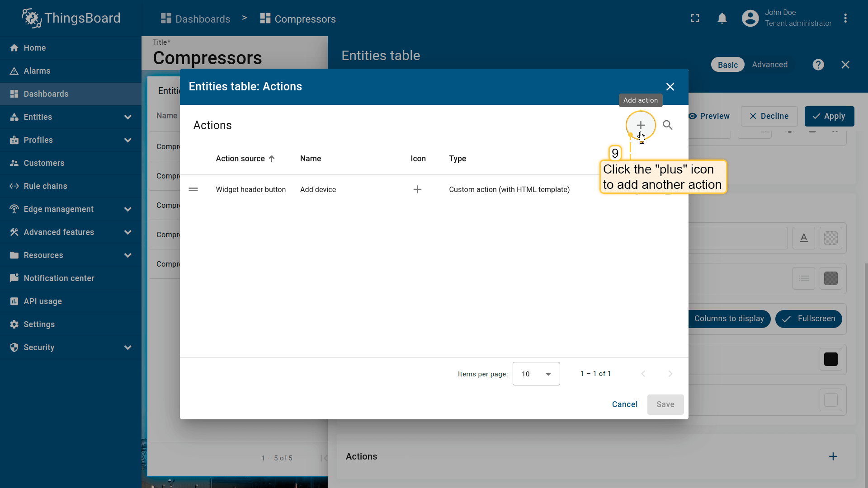This screenshot has width=868, height=488.
Task: Click the Add action plus icon
Action: coord(640,125)
